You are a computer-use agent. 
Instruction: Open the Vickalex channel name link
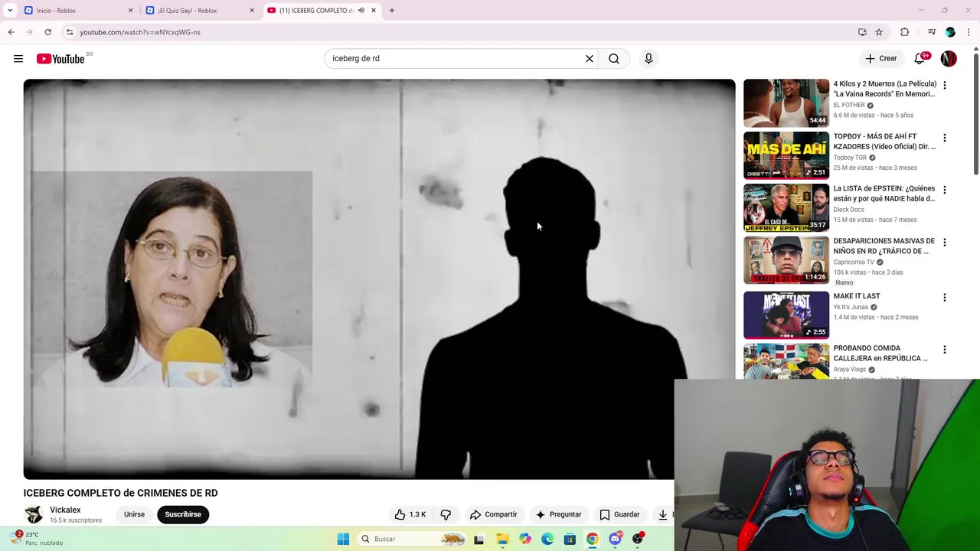pos(65,510)
